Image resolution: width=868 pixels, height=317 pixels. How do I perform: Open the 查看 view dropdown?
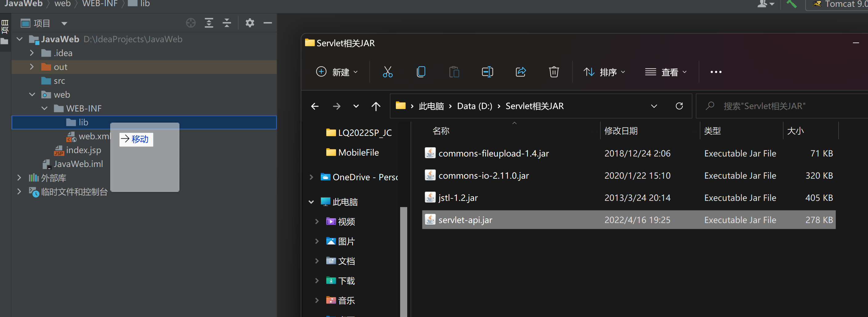[666, 72]
